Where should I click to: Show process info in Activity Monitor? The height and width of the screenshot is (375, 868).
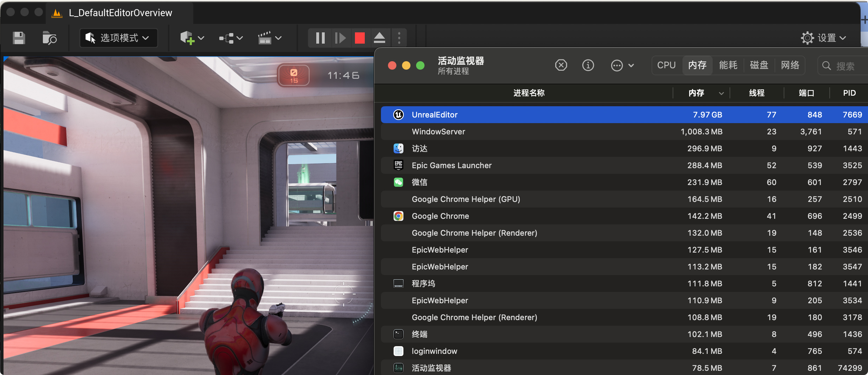point(588,65)
